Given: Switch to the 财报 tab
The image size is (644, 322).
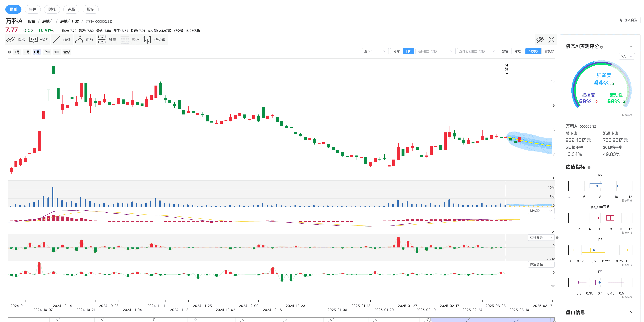Looking at the screenshot, I should click(x=52, y=9).
